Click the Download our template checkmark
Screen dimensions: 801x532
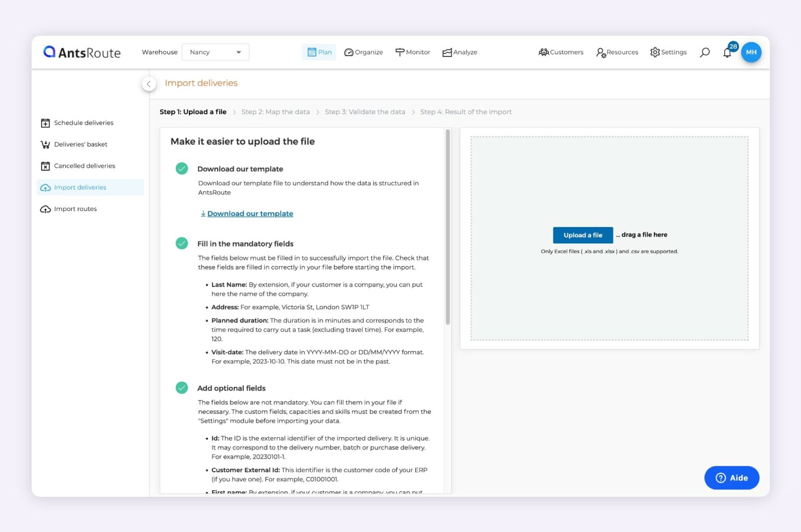[x=181, y=168]
